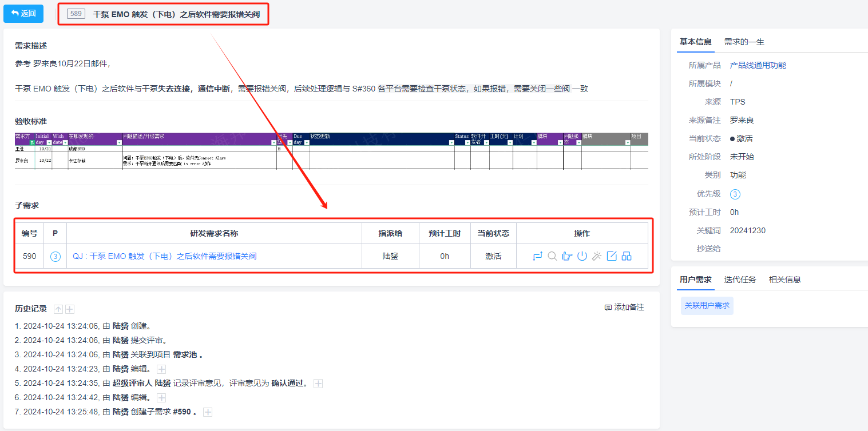Image resolution: width=868 pixels, height=431 pixels.
Task: Click the 陆赟 assignee cell in row 590
Action: 390,256
